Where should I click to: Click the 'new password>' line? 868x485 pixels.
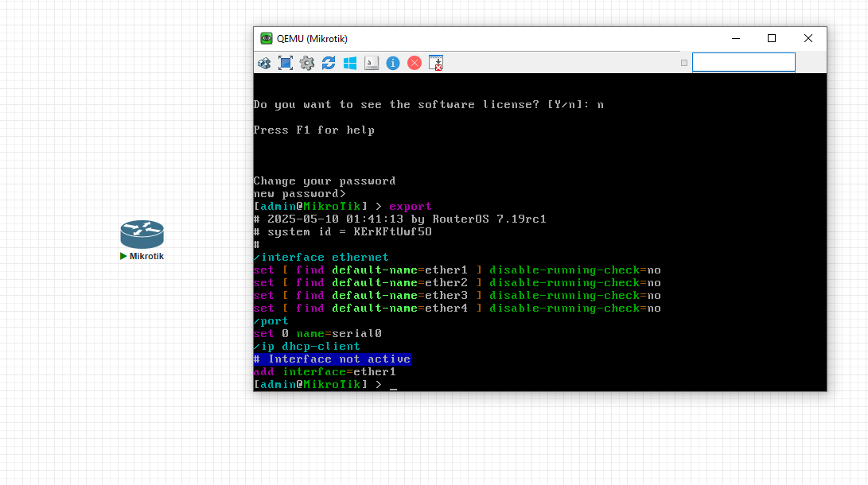click(x=299, y=193)
